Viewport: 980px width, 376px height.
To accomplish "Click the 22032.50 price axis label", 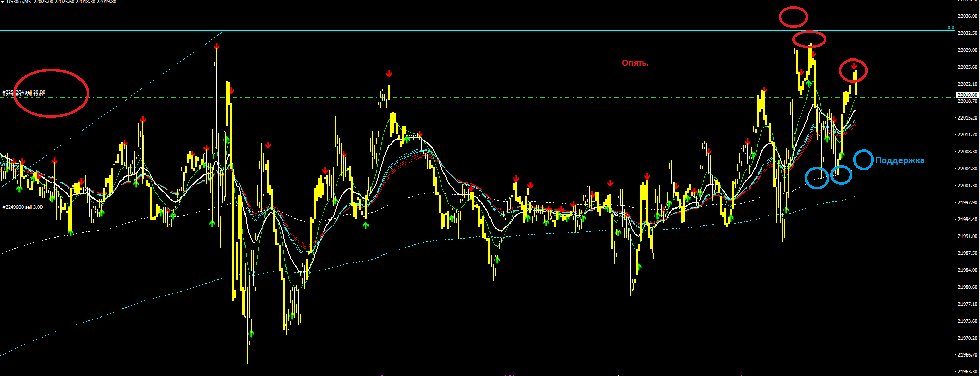I will (x=968, y=33).
